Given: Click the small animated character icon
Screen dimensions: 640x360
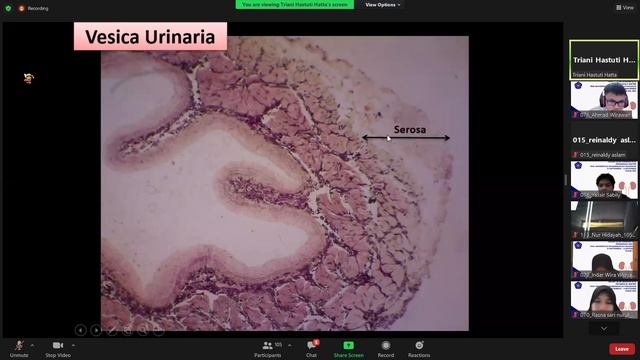Looking at the screenshot, I should pyautogui.click(x=29, y=78).
